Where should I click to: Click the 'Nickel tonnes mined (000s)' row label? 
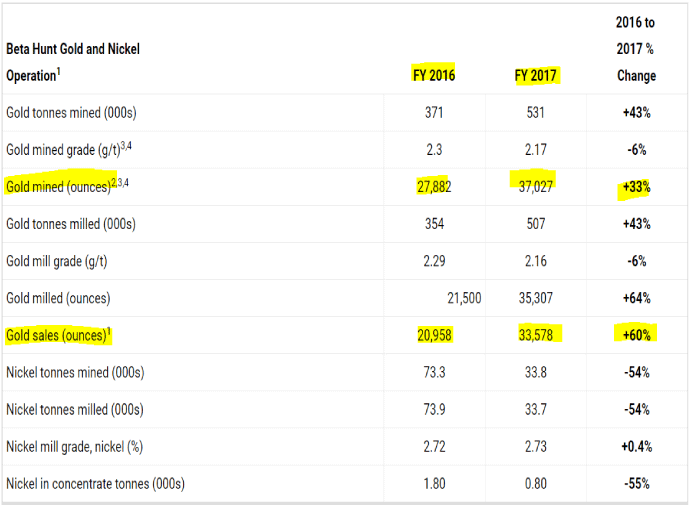tap(75, 372)
